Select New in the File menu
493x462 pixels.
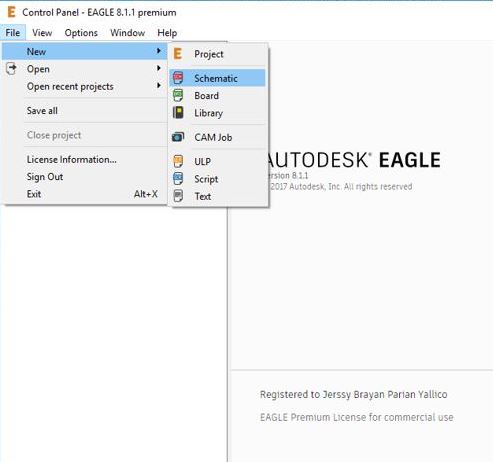85,51
